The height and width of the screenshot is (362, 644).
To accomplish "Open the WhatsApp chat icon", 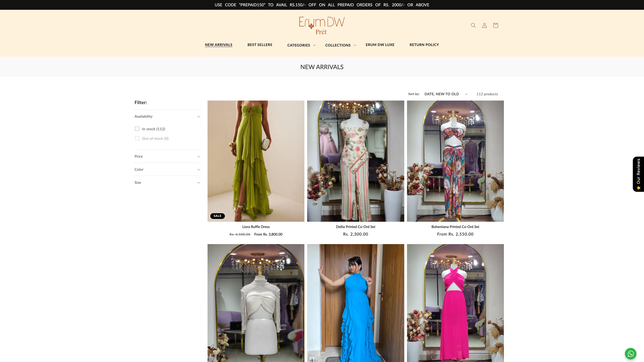I will tap(631, 353).
